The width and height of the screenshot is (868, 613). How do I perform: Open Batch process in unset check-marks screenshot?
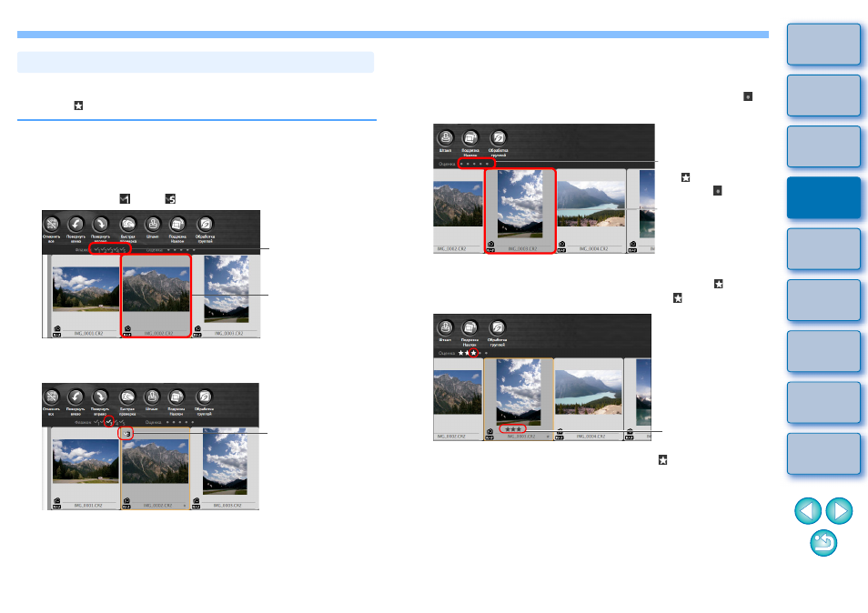[x=205, y=225]
